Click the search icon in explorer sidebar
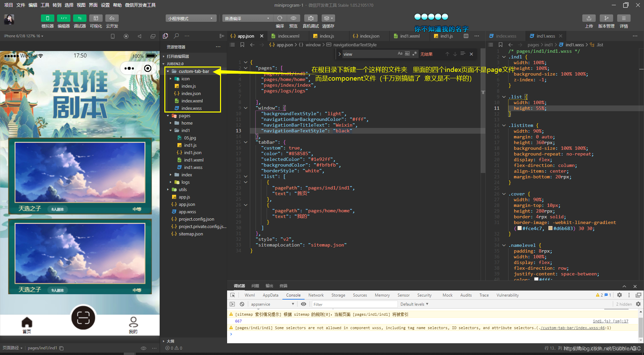 [x=176, y=36]
